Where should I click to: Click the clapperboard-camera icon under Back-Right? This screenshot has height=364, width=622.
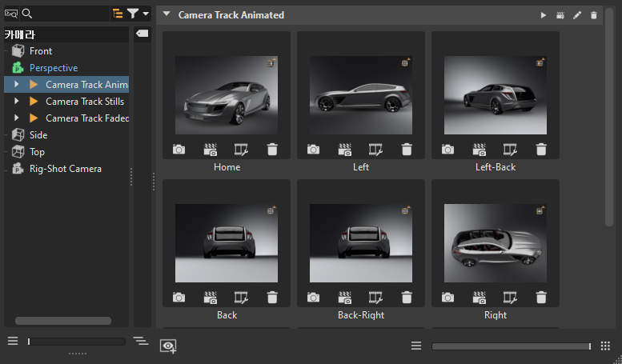click(x=345, y=298)
